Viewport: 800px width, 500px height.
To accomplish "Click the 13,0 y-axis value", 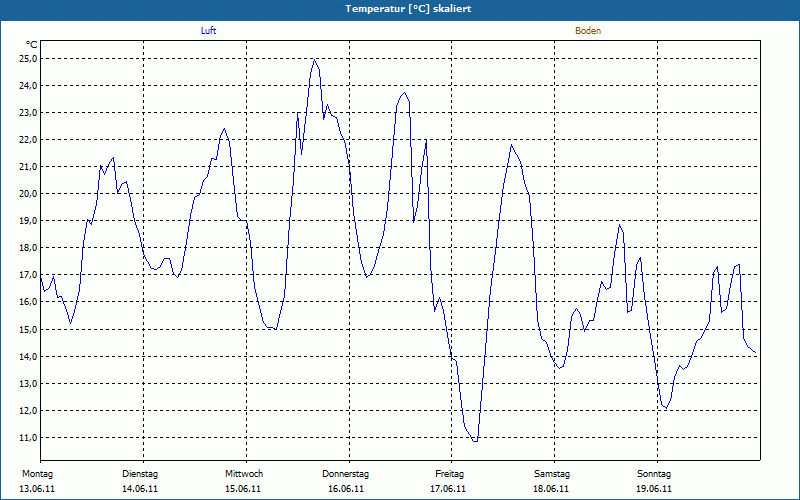I will coord(28,384).
